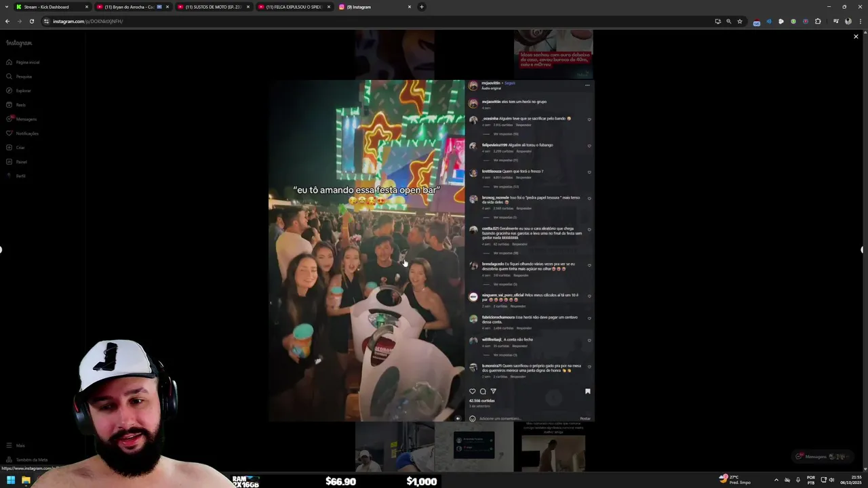Screen dimensions: 868x488
Task: Open Reels in the Instagram sidebar
Action: pos(16,105)
